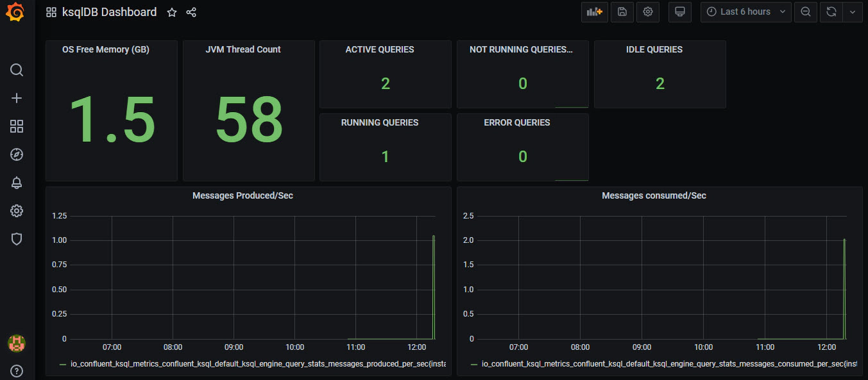The height and width of the screenshot is (380, 868).
Task: Click the produced legend green color swatch
Action: tap(62, 364)
